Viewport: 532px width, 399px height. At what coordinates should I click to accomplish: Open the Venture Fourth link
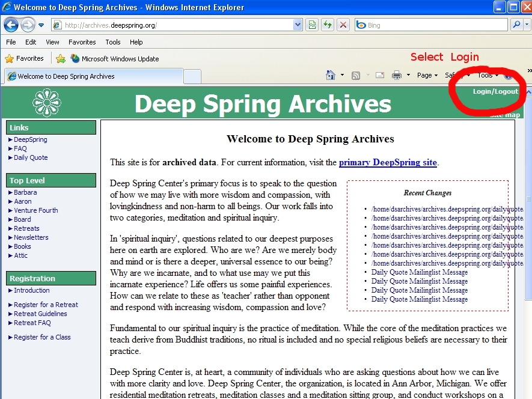[x=35, y=210]
